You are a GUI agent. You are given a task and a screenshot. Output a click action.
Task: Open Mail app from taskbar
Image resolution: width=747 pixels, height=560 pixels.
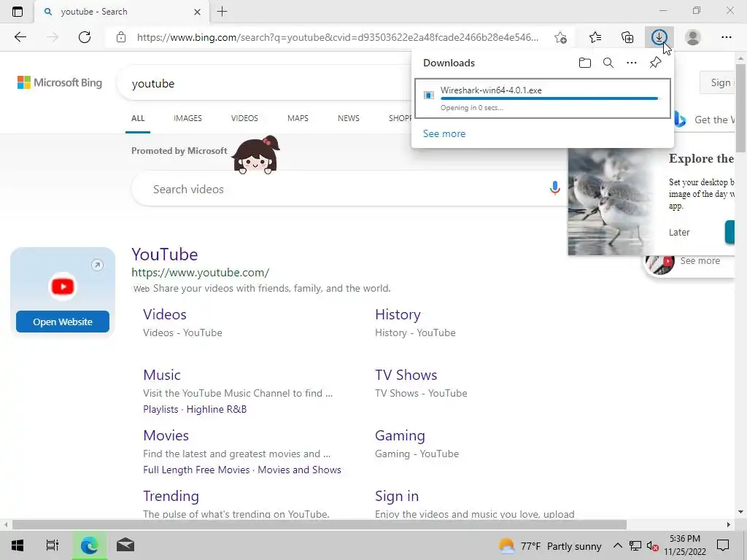click(x=125, y=545)
